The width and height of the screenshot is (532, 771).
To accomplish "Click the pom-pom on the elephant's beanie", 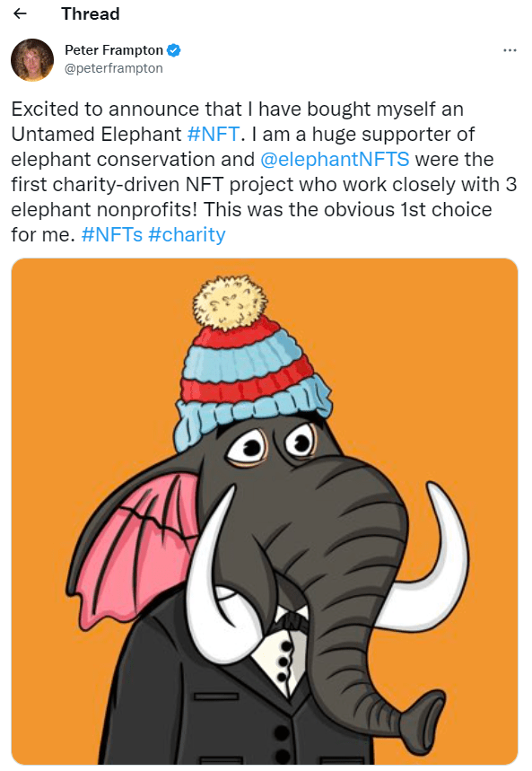I will coord(230,302).
